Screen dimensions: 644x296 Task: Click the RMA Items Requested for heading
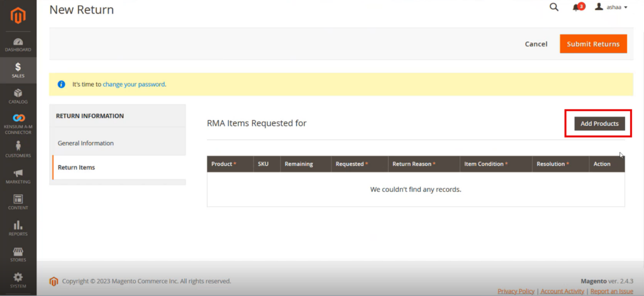point(257,123)
